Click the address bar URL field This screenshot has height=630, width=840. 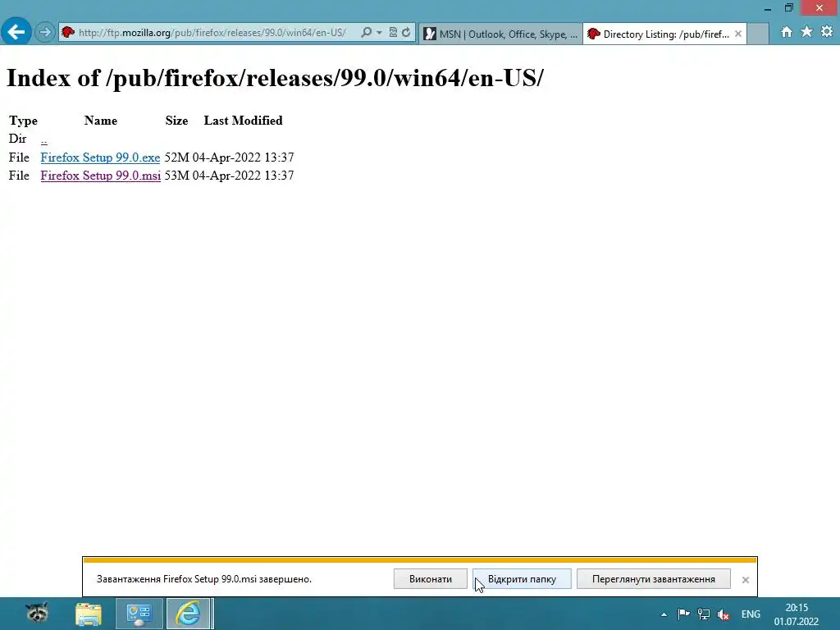[212, 33]
